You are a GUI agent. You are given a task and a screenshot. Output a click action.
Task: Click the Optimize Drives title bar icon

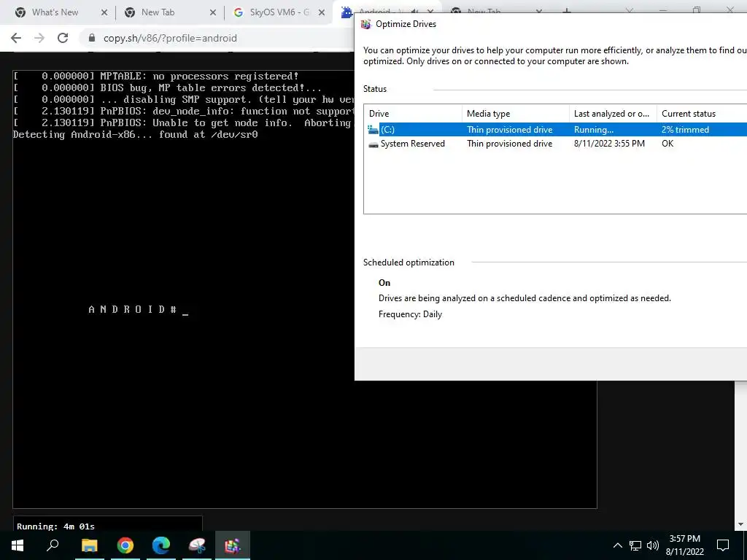(366, 24)
